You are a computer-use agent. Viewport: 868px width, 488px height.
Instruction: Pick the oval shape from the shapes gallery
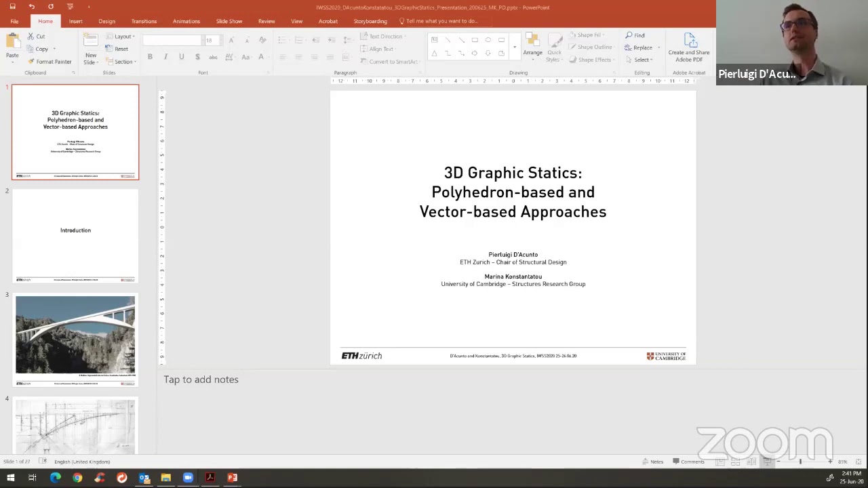point(488,40)
